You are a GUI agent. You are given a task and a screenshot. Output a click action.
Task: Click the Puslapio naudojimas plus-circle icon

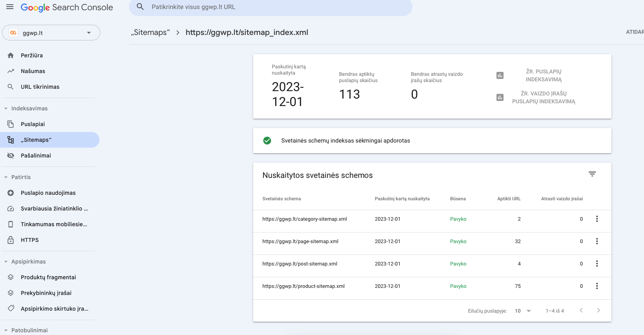coord(11,193)
